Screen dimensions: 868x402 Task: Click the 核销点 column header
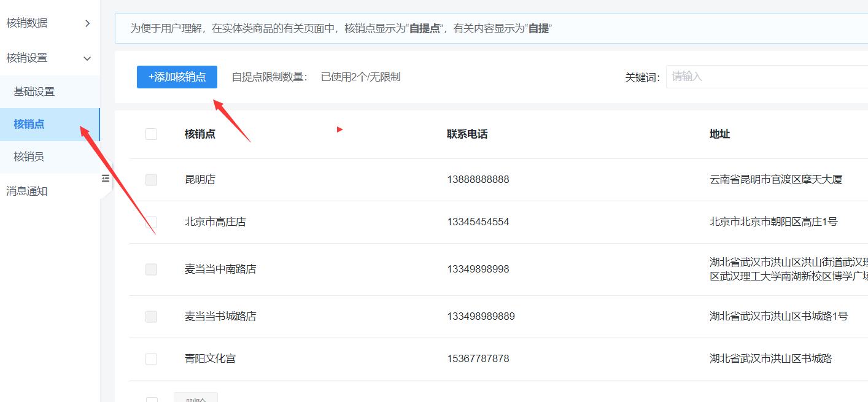coord(200,134)
